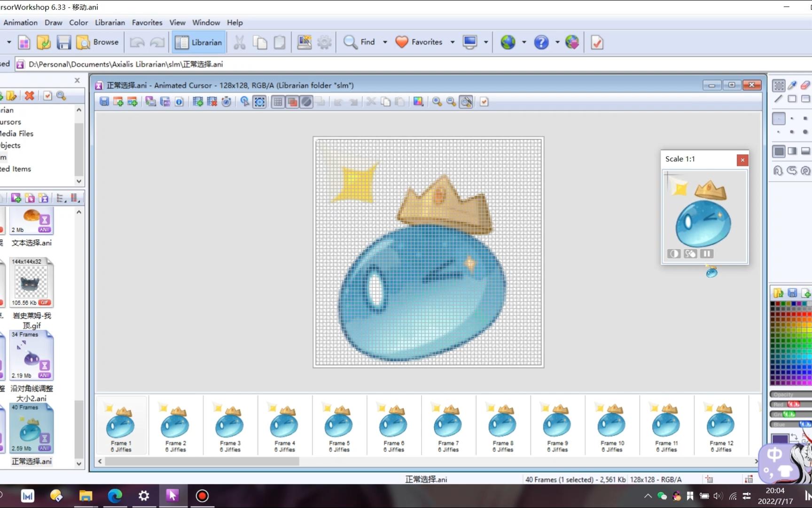This screenshot has width=812, height=508.
Task: Click the zoom in magnifier icon
Action: click(437, 102)
